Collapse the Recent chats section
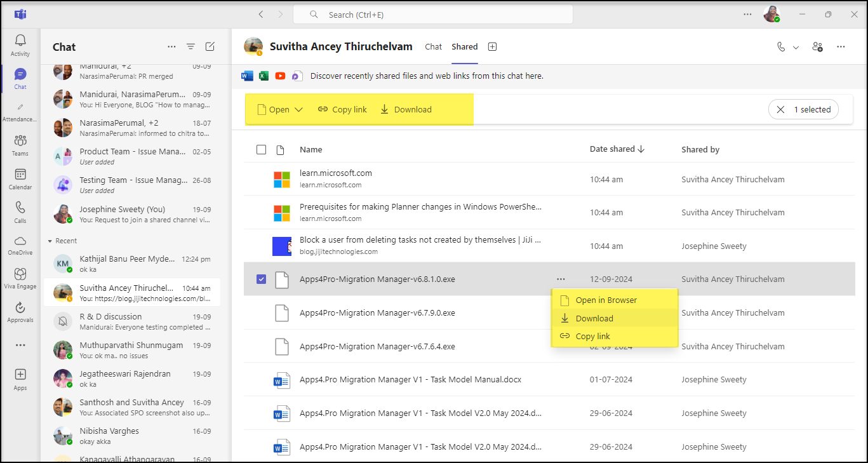This screenshot has width=868, height=463. [x=50, y=241]
